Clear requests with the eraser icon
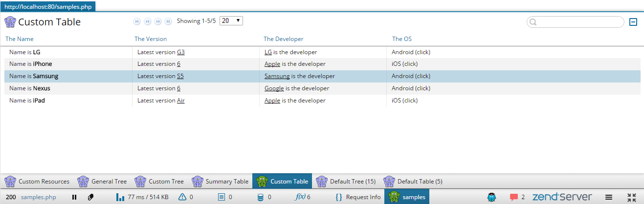The width and height of the screenshot is (644, 204). (90, 197)
